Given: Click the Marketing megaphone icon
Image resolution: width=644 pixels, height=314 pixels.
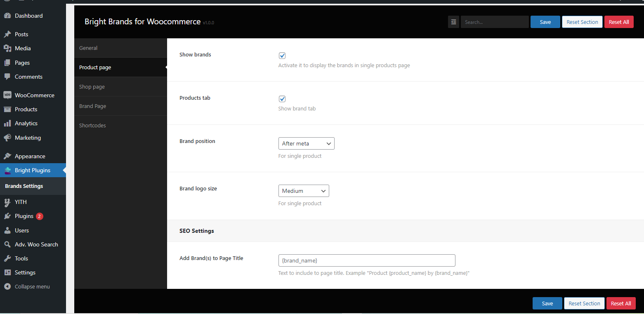Looking at the screenshot, I should (7, 138).
